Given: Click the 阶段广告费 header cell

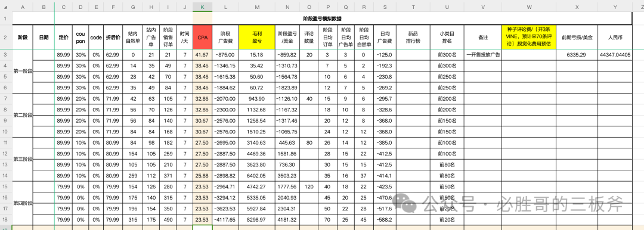Looking at the screenshot, I should pos(226,38).
